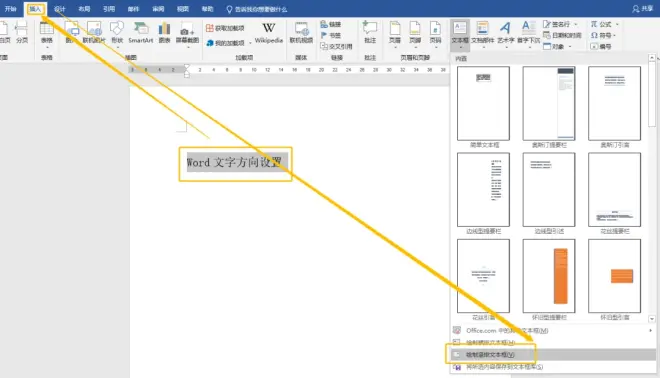Expand the equation (公式) dropdown
This screenshot has width=660, height=378.
[x=617, y=24]
